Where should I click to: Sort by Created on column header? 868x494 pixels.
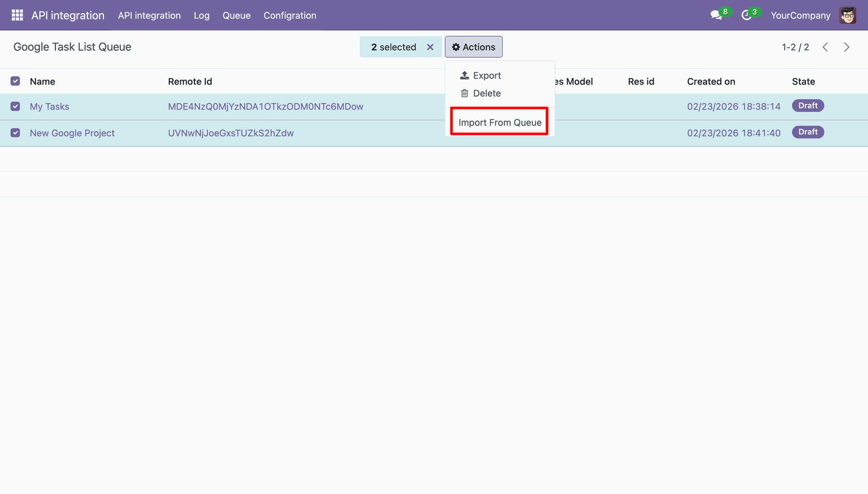(711, 81)
